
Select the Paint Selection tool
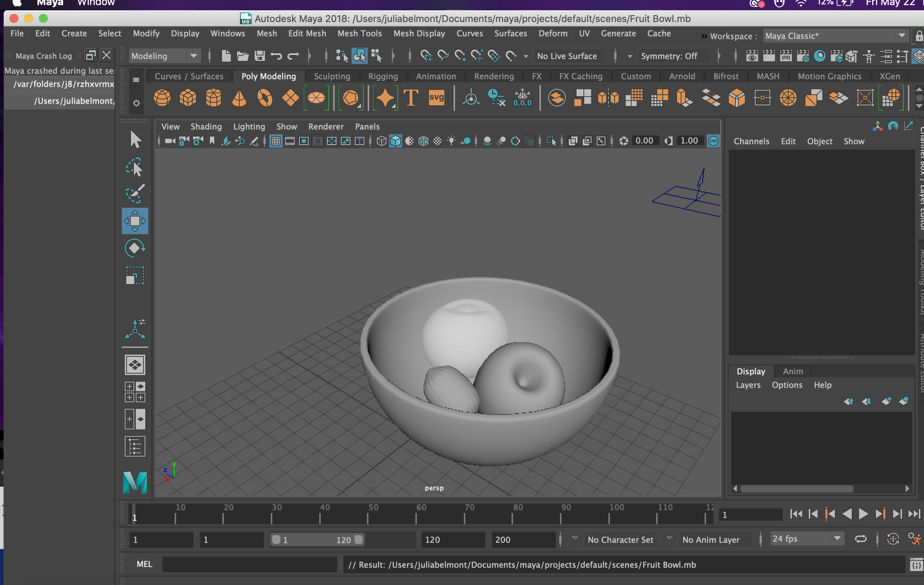[135, 194]
